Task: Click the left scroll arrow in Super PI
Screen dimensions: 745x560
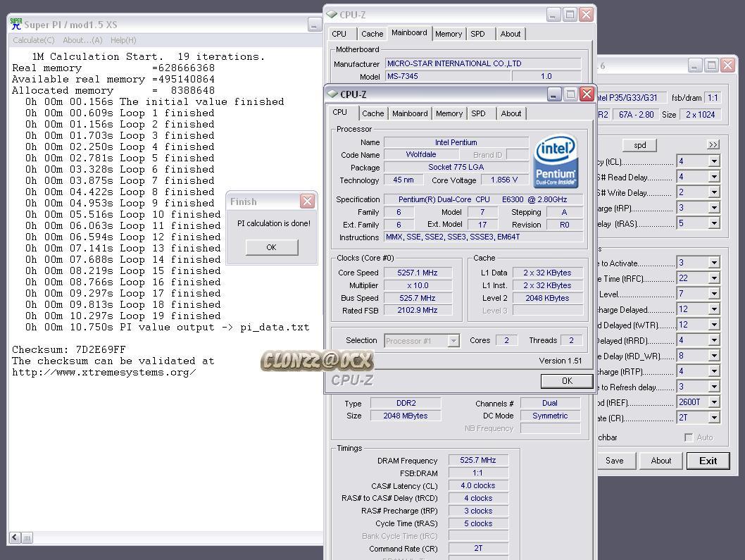Action: pos(15,537)
